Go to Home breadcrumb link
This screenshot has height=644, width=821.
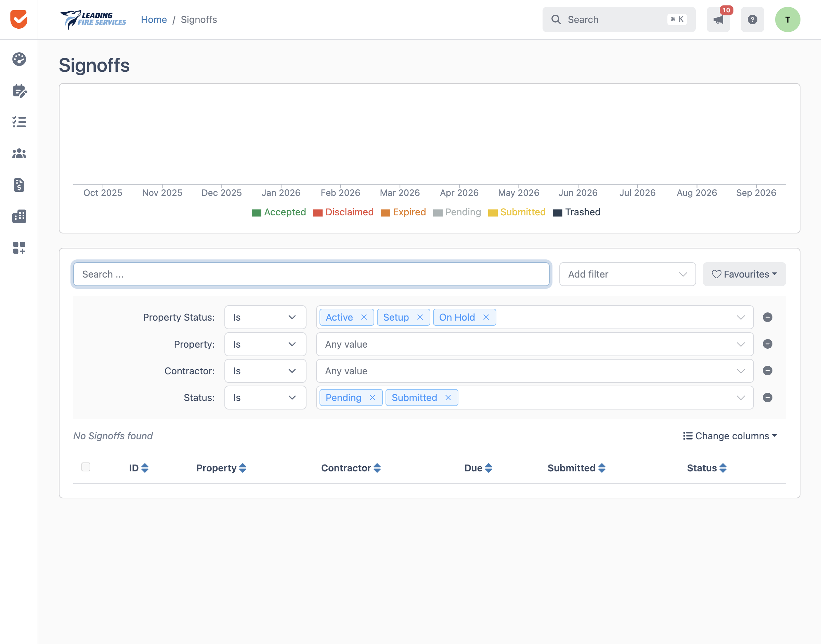tap(154, 19)
